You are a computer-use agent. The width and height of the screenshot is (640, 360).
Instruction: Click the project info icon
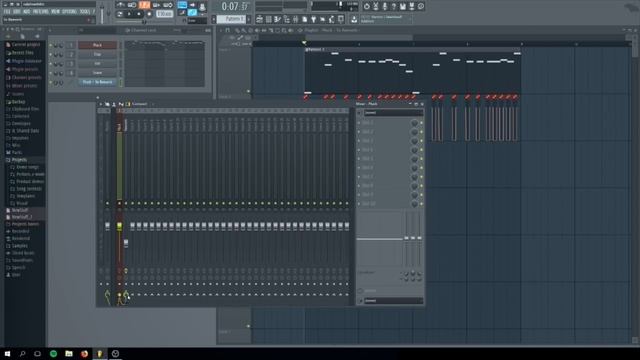[421, 6]
